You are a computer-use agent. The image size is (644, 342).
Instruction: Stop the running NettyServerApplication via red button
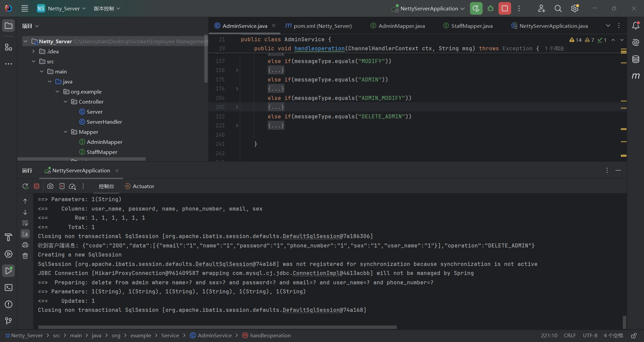point(504,8)
